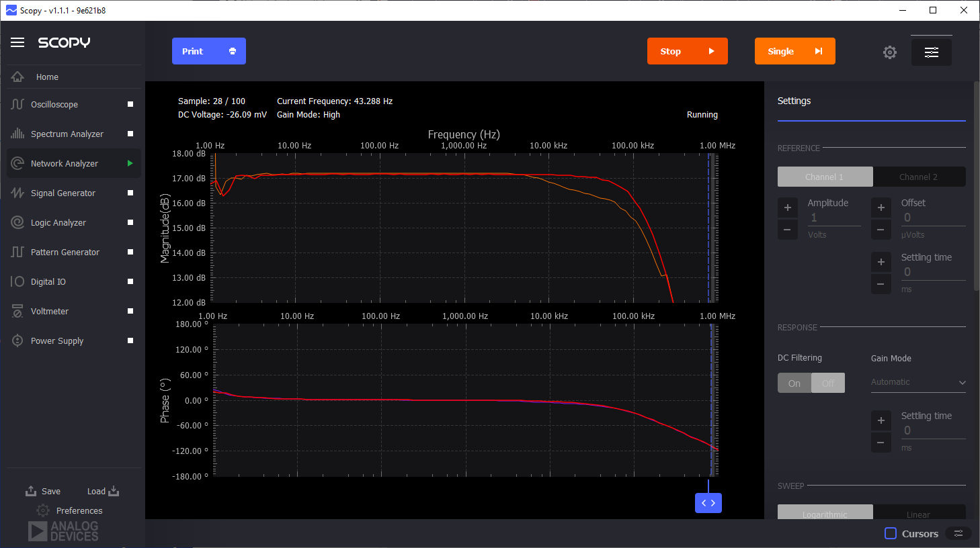Switch to the Channel 2 tab
This screenshot has height=548, width=980.
[x=920, y=177]
